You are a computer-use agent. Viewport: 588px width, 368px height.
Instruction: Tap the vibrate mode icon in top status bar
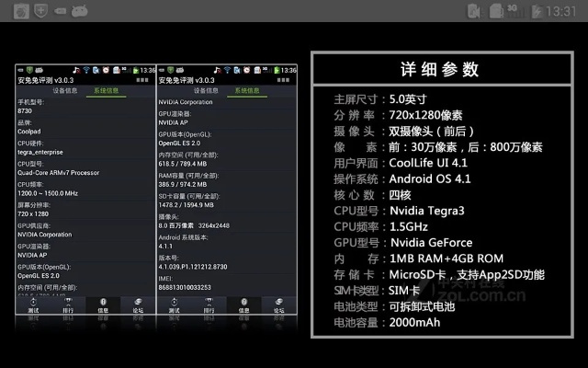(x=474, y=11)
